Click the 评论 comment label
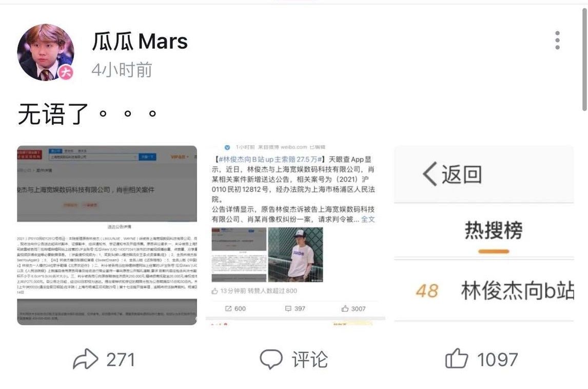Image resolution: width=588 pixels, height=389 pixels. 310,359
